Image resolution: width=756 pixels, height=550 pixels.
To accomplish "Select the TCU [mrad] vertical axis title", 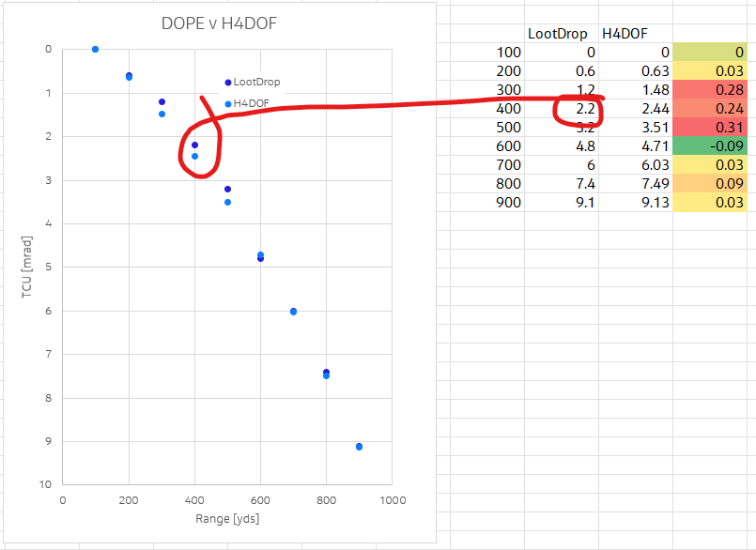I will tap(26, 266).
